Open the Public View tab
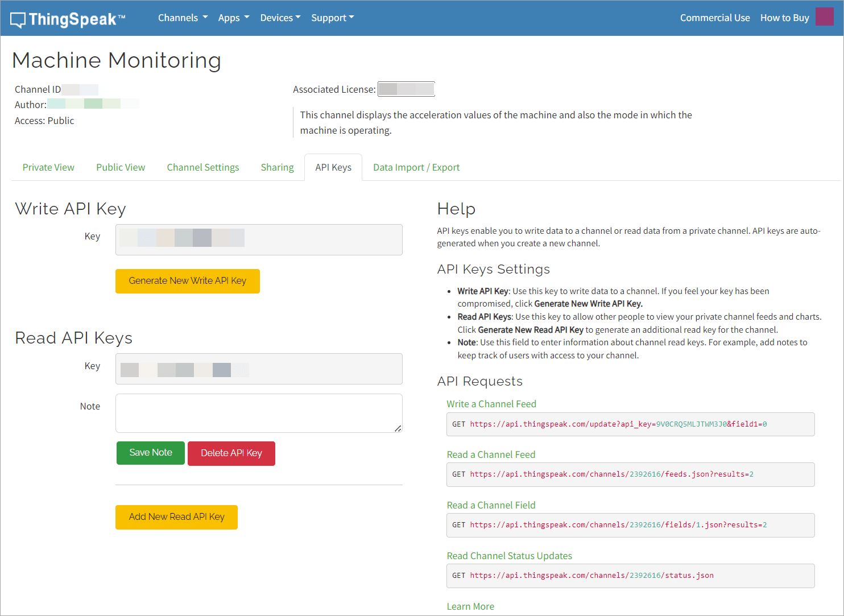The image size is (844, 616). tap(121, 167)
